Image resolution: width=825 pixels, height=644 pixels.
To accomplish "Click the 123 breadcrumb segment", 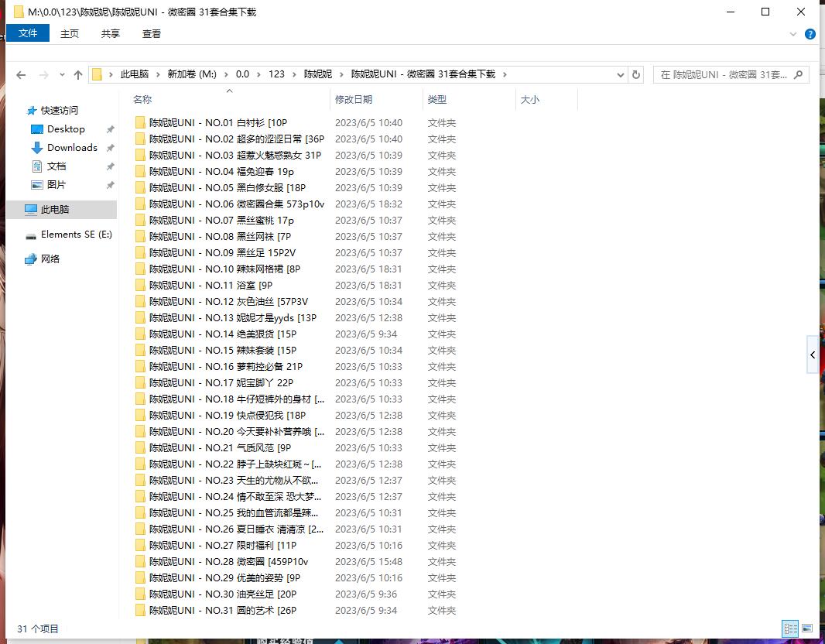I will pos(276,74).
